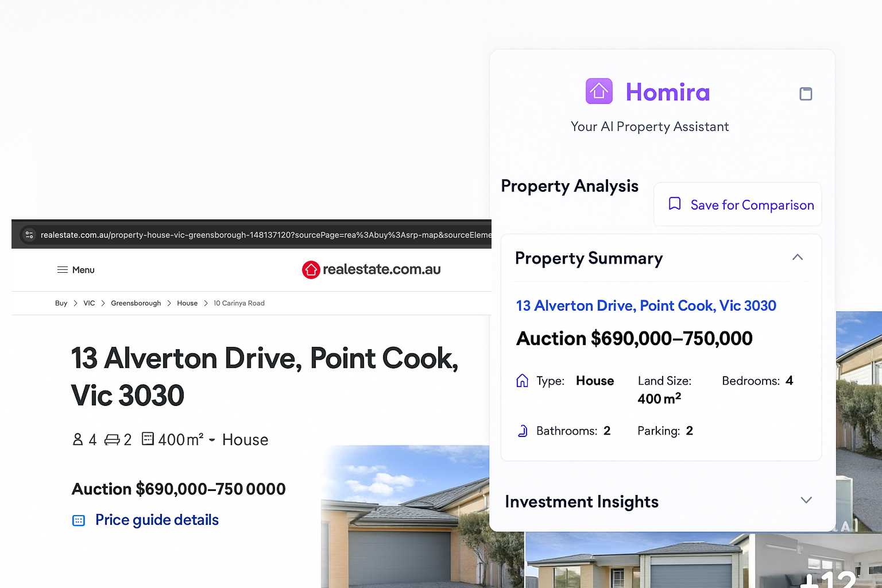Click the side photo right of Homira panel
This screenshot has height=588, width=882.
coord(859,421)
